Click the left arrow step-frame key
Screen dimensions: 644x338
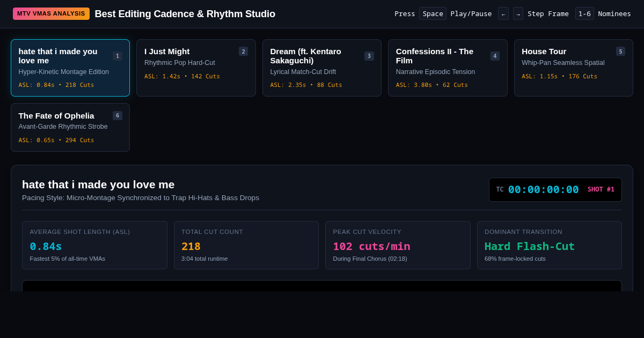503,13
